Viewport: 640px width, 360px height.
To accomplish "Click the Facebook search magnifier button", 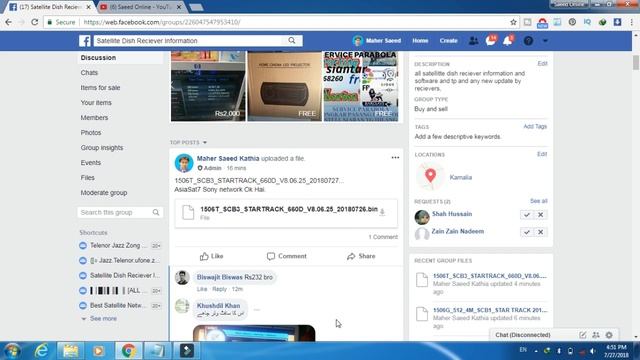I will pyautogui.click(x=292, y=40).
